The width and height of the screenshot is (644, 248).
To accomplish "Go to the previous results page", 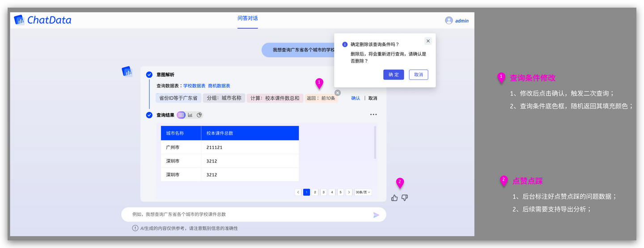I will point(298,192).
